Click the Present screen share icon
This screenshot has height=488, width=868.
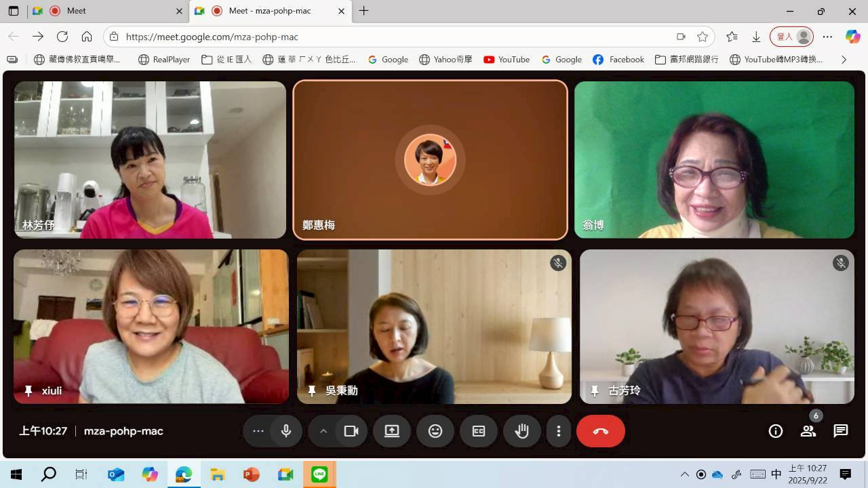coord(392,431)
